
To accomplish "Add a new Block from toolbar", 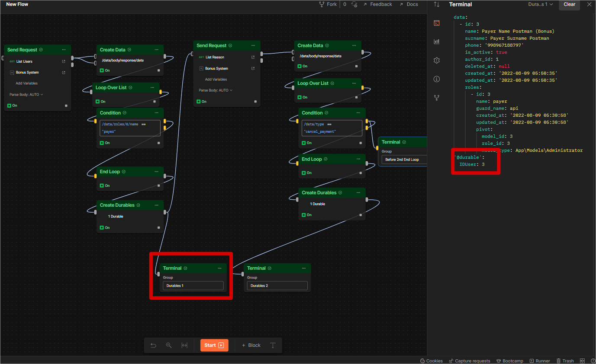I will [251, 345].
